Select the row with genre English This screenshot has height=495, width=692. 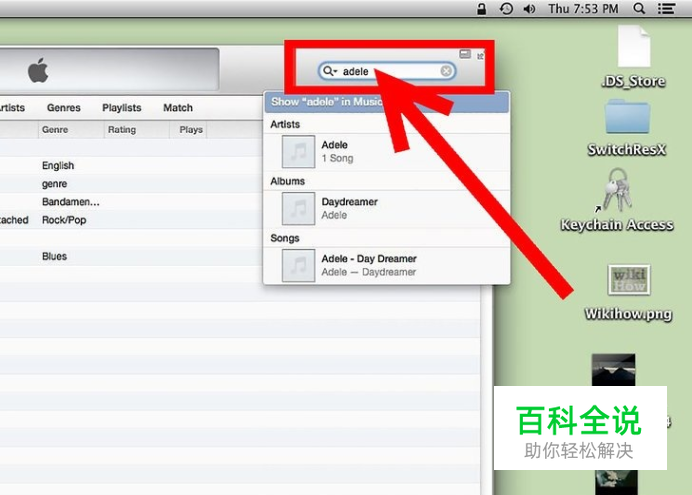click(x=132, y=165)
